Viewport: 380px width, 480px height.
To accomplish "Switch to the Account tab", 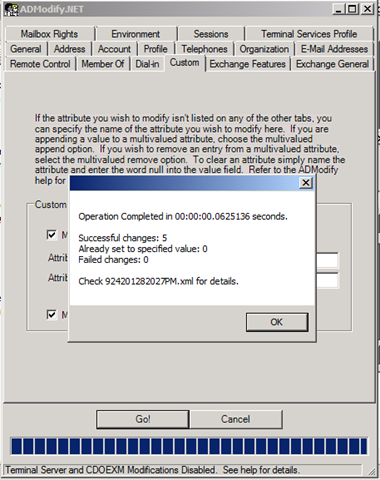I will point(114,49).
